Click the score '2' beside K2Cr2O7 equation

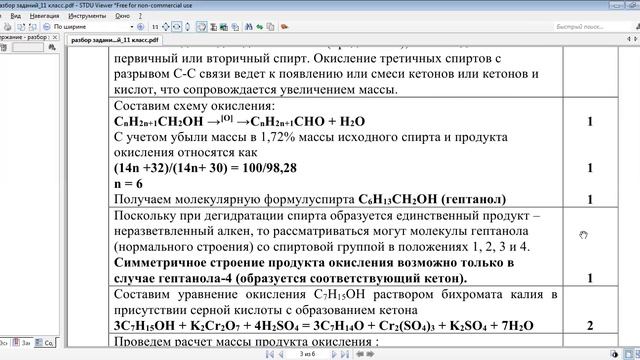point(590,326)
